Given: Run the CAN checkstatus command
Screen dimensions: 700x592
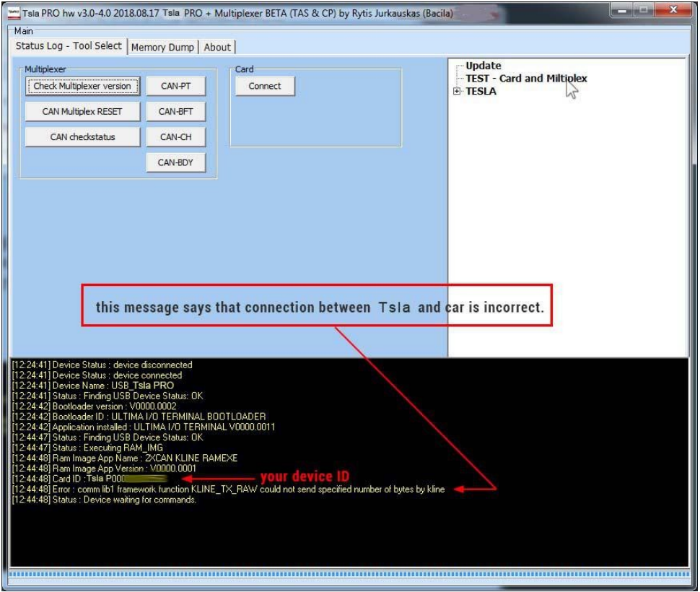Looking at the screenshot, I should [82, 137].
